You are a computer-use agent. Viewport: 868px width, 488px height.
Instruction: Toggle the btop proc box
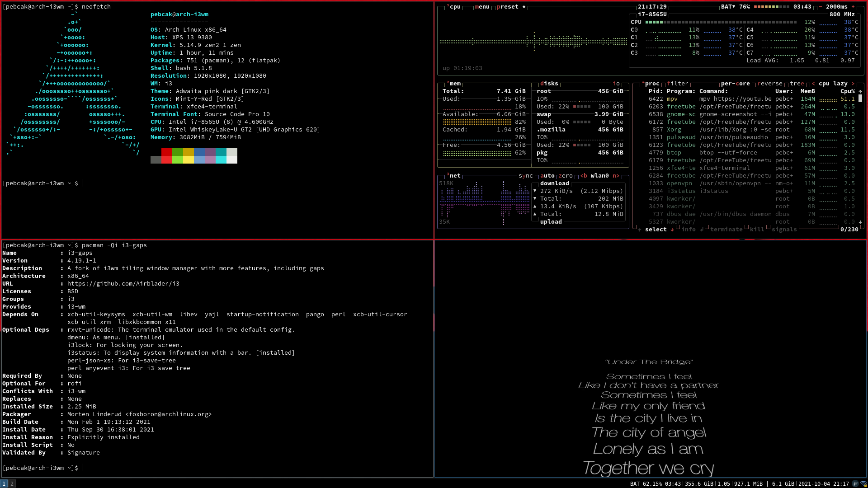[x=651, y=84]
